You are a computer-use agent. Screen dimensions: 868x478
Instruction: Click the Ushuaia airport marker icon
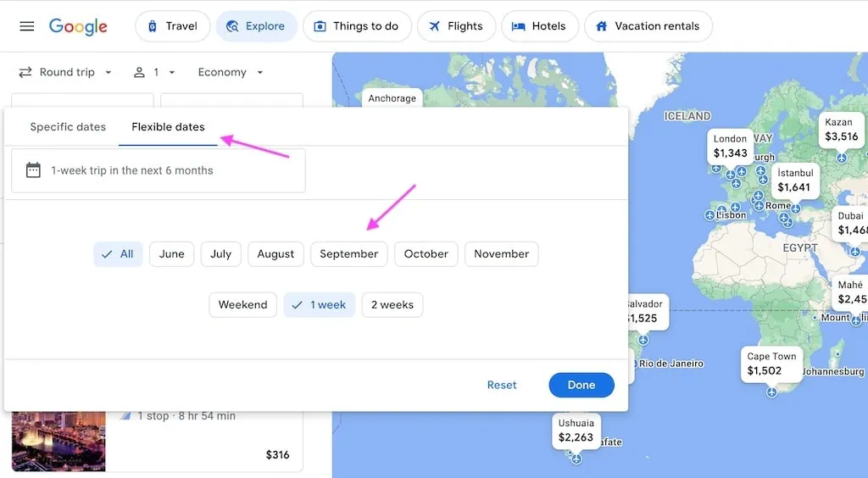coord(576,459)
